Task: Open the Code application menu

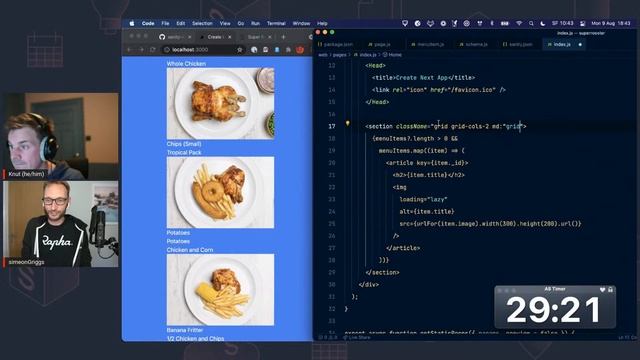Action: click(148, 24)
